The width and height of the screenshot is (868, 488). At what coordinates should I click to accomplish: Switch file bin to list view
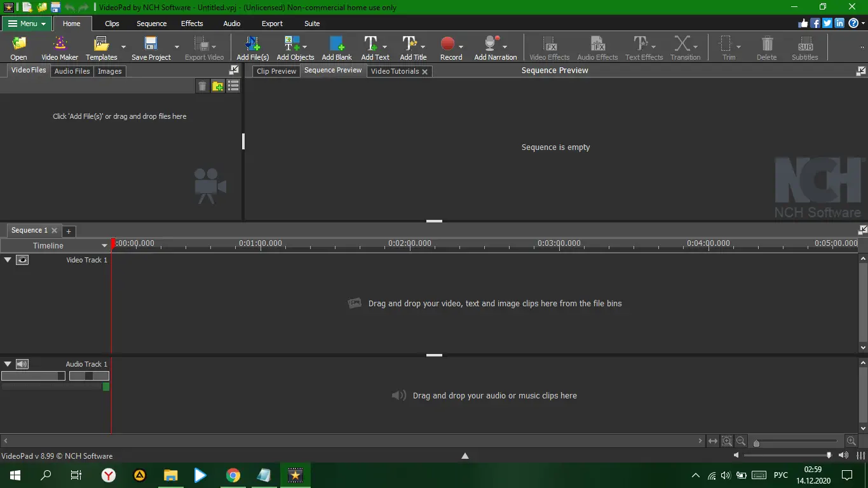click(233, 86)
